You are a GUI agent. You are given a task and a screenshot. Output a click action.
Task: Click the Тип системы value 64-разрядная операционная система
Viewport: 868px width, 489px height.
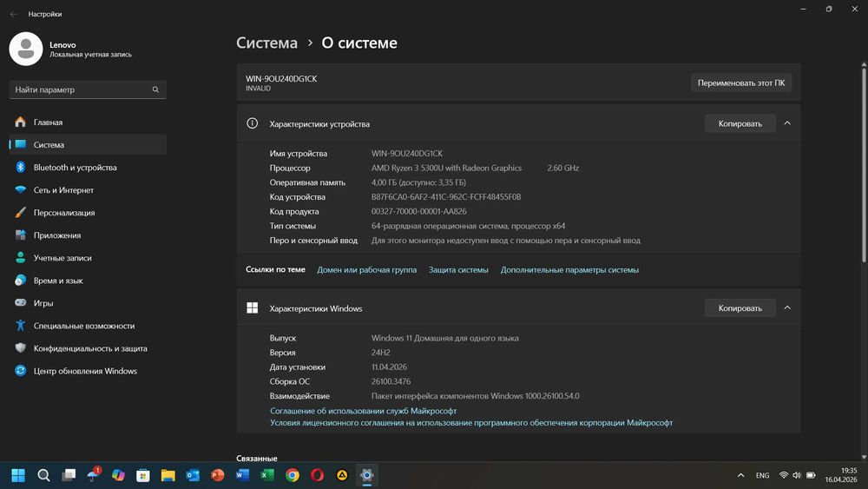click(x=469, y=226)
